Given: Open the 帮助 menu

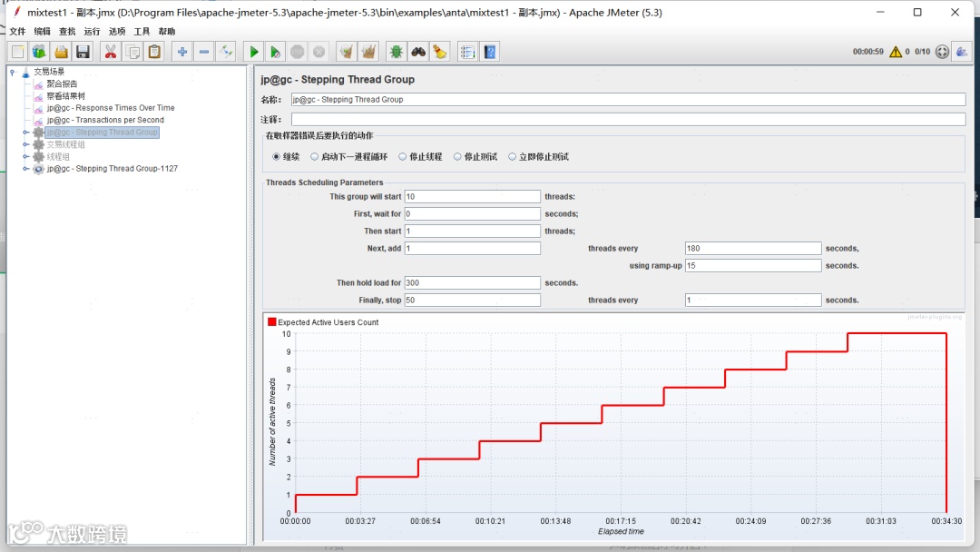Looking at the screenshot, I should [167, 31].
